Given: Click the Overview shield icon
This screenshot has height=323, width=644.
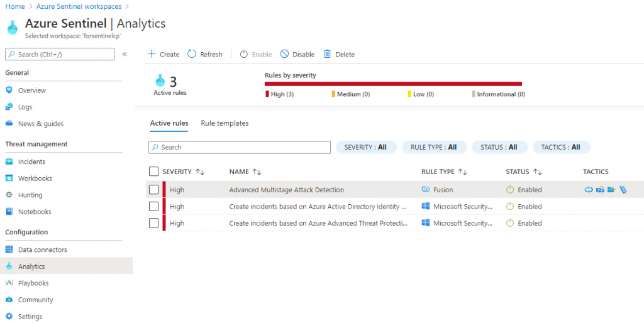Looking at the screenshot, I should pyautogui.click(x=9, y=90).
